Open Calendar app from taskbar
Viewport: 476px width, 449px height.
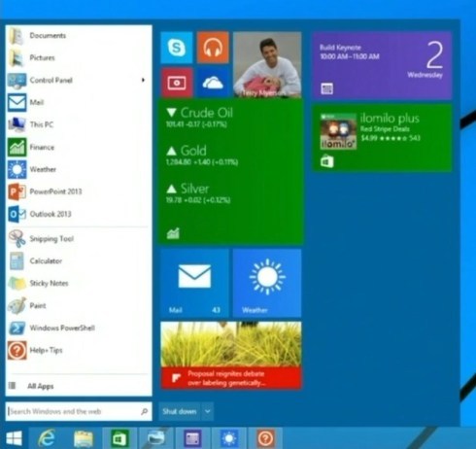point(192,438)
